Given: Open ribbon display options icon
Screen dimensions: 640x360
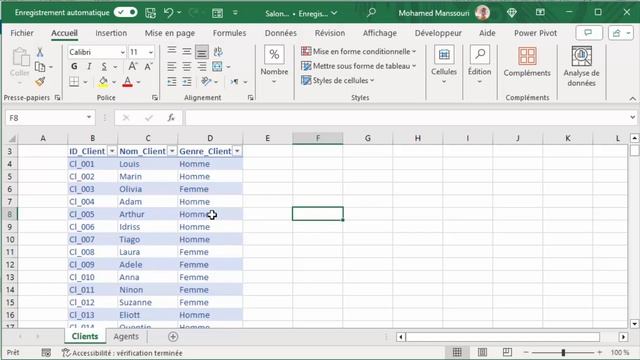Looking at the screenshot, I should pos(540,12).
